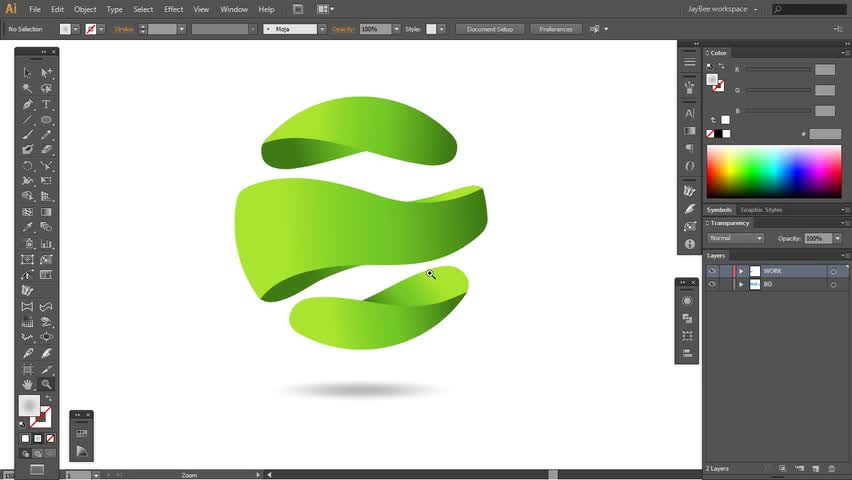Select the Lasso tool
Viewport: 852px width, 480px height.
pyautogui.click(x=46, y=88)
